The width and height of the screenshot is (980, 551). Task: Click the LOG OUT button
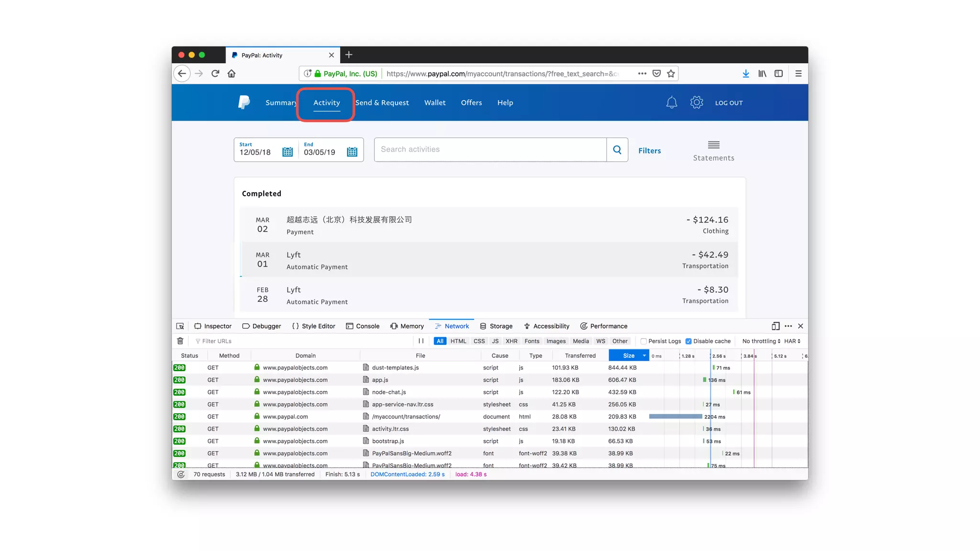[729, 103]
